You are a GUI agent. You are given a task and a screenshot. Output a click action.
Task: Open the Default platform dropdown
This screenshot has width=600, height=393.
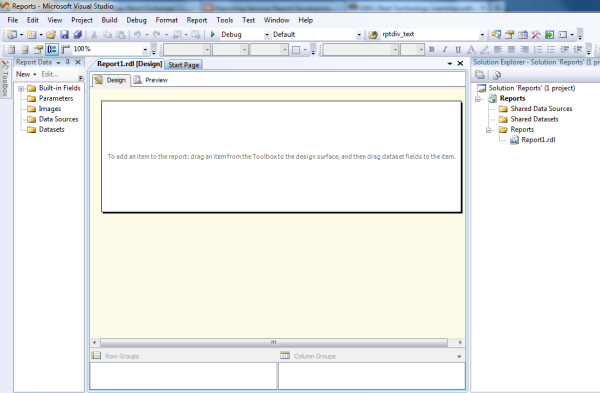(359, 35)
